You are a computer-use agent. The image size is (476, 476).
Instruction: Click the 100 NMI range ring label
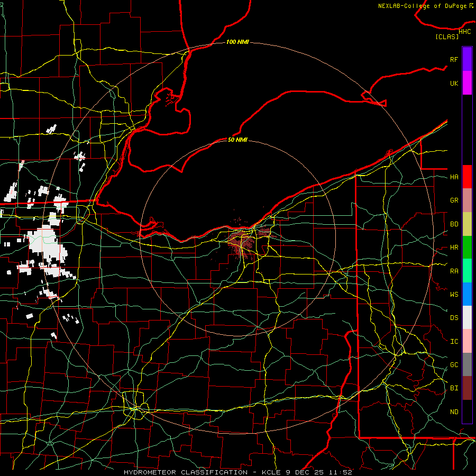(x=237, y=42)
